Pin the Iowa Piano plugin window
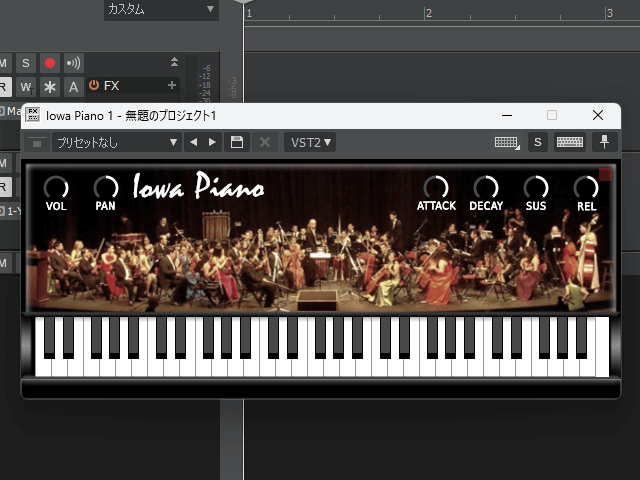Screen dimensions: 640x480 click(604, 142)
